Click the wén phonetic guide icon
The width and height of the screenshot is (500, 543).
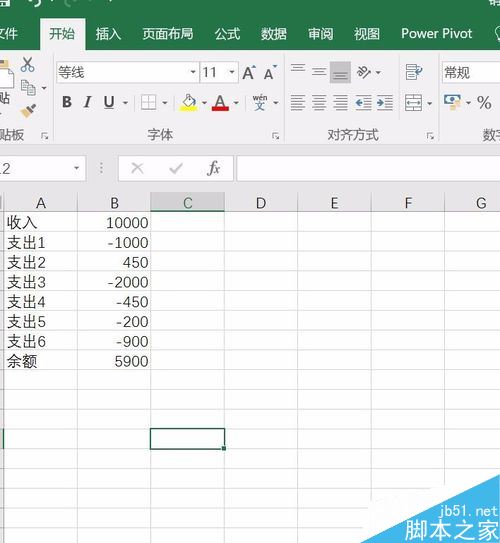click(x=260, y=103)
